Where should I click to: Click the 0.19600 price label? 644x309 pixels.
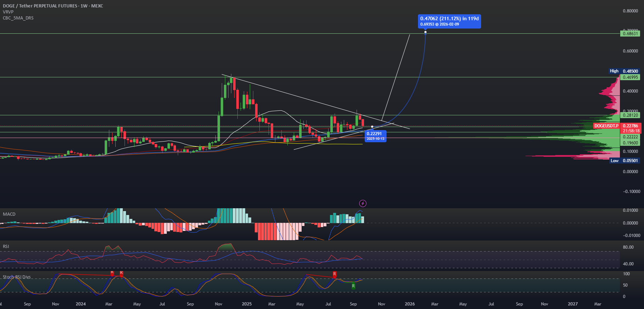(x=630, y=143)
